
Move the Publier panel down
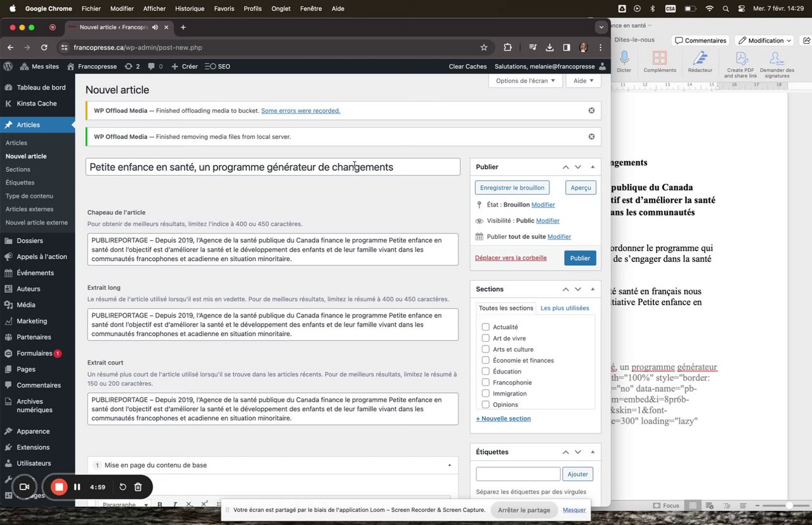[578, 167]
